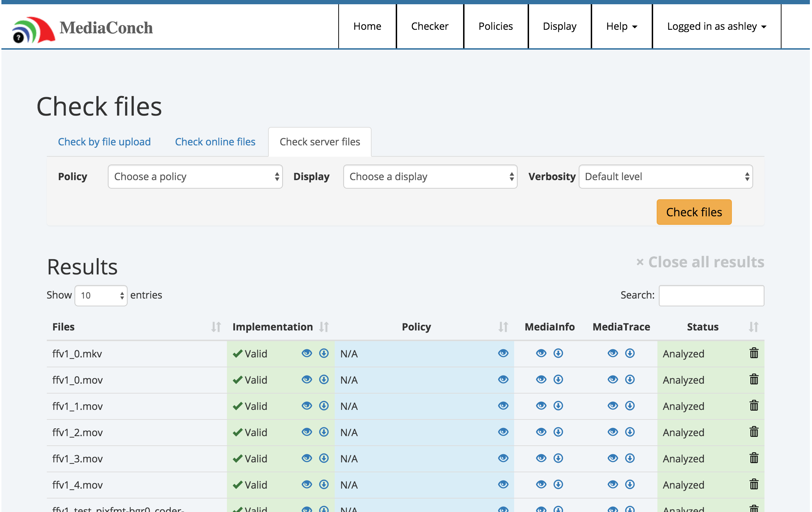
Task: View MediaInfo report for ffv1_1.mov
Action: 541,406
